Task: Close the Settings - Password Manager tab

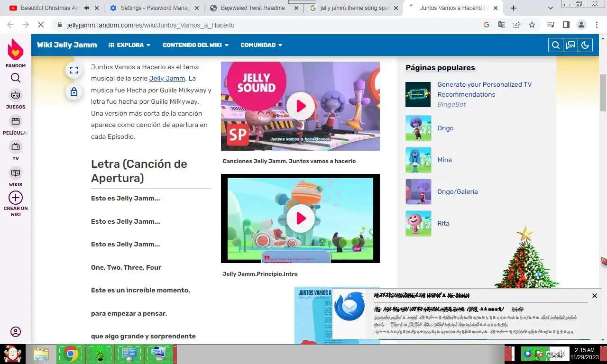Action: [196, 8]
